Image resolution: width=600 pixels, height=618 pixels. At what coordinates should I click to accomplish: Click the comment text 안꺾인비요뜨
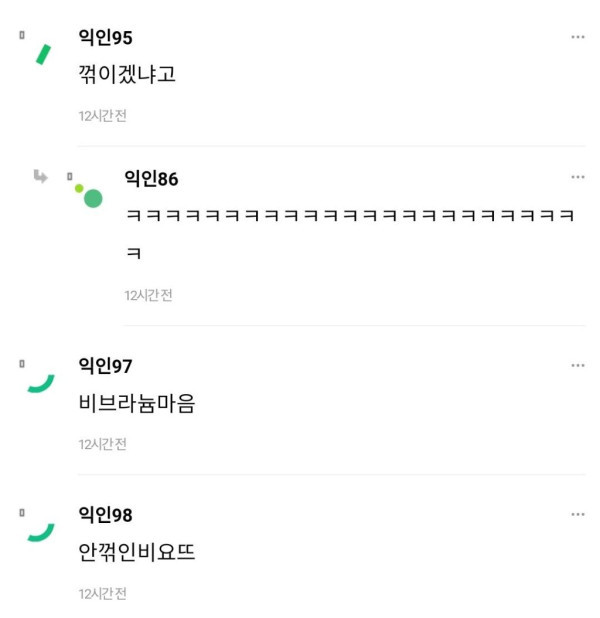tap(137, 552)
